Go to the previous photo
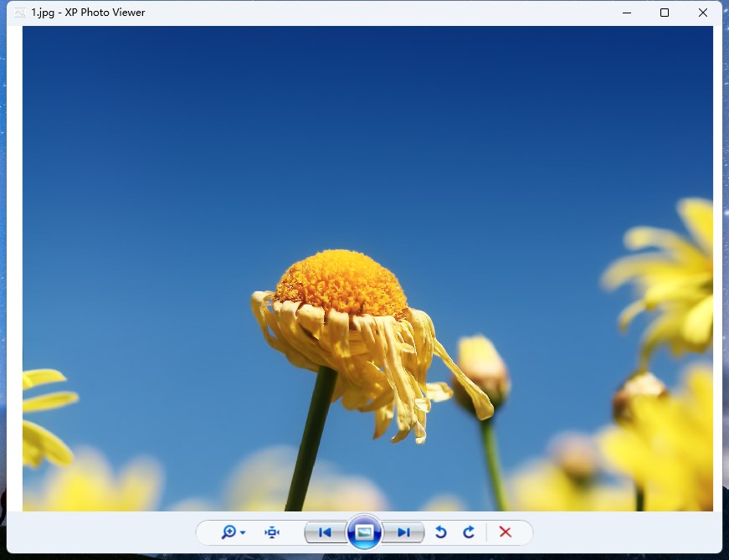Screen dimensions: 729x560 (326, 532)
